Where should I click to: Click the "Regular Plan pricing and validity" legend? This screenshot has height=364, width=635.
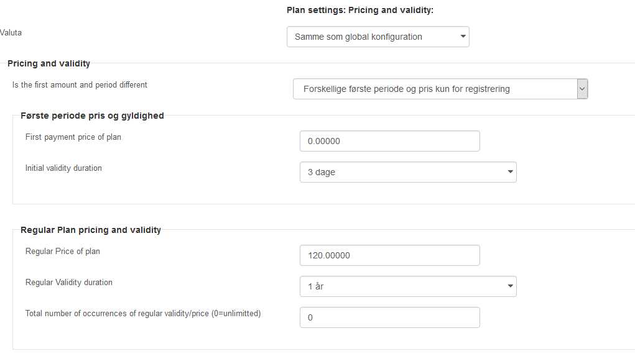91,230
